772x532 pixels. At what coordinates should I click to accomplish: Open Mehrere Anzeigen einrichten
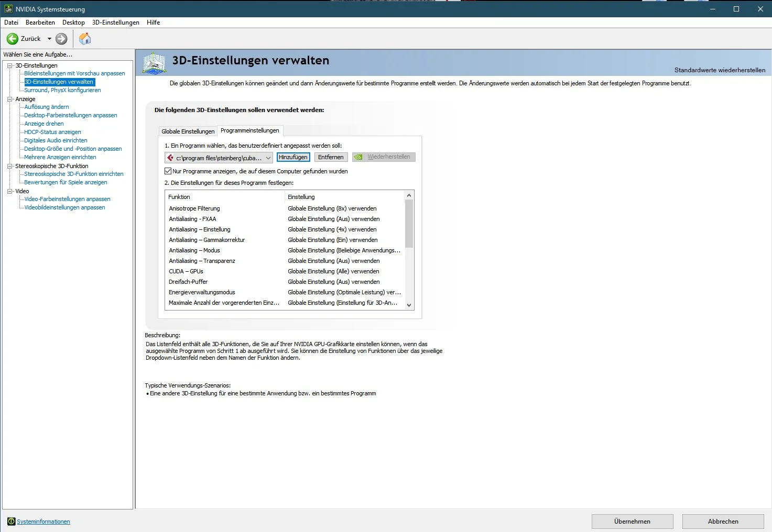click(x=60, y=157)
